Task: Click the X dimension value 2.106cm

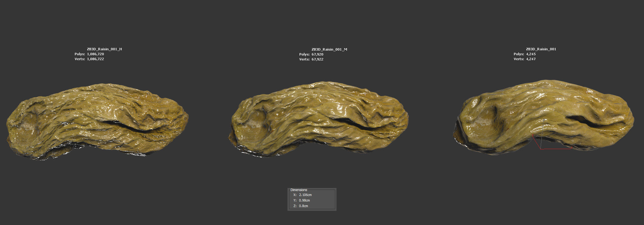Action: (305, 195)
